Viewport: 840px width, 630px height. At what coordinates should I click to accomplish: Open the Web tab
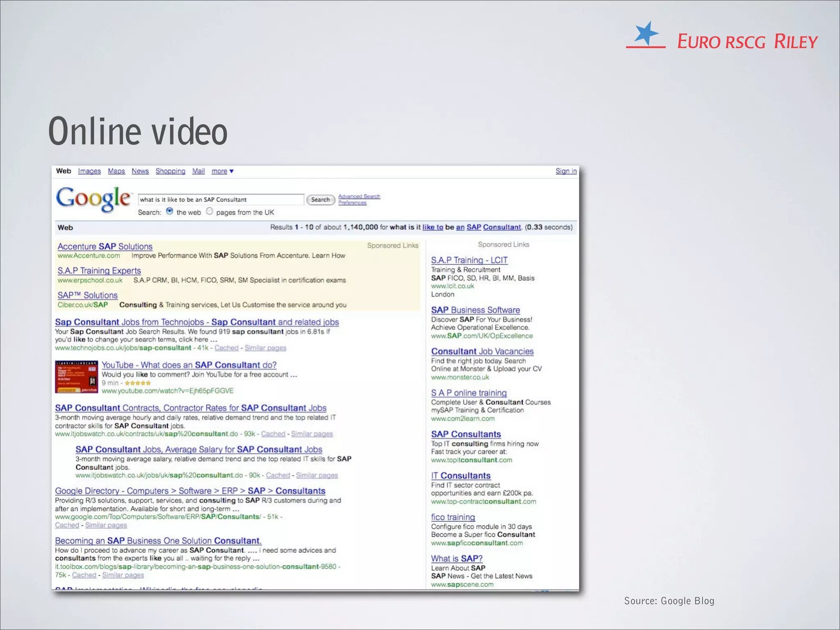click(64, 171)
